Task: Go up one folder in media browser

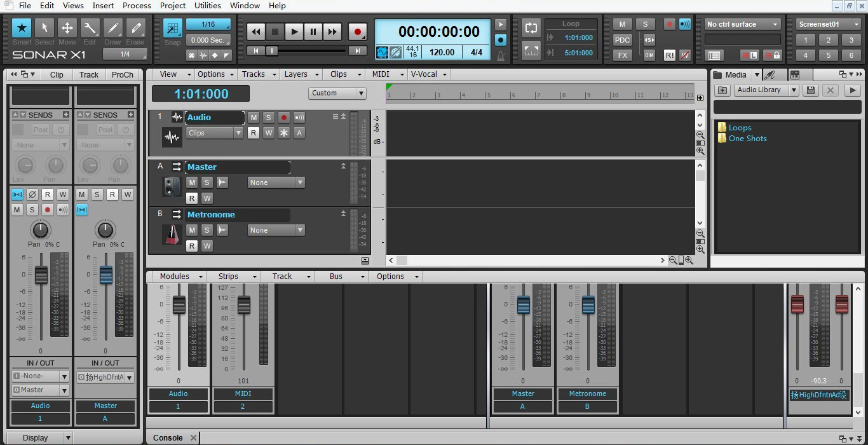Action: [722, 90]
